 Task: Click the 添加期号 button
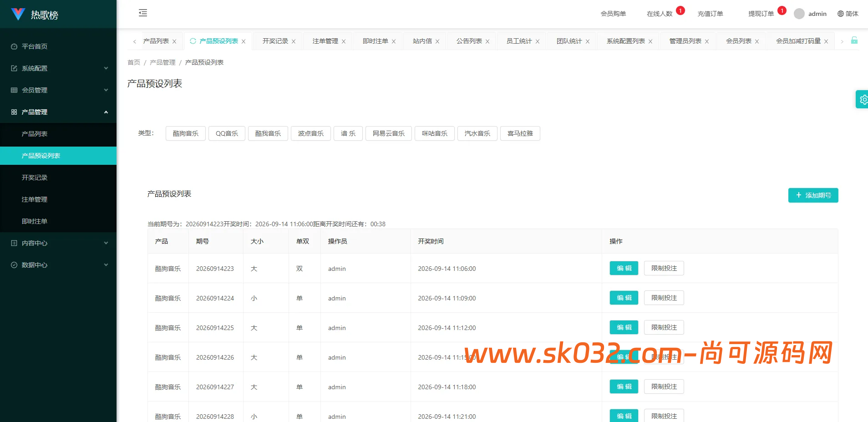click(813, 195)
